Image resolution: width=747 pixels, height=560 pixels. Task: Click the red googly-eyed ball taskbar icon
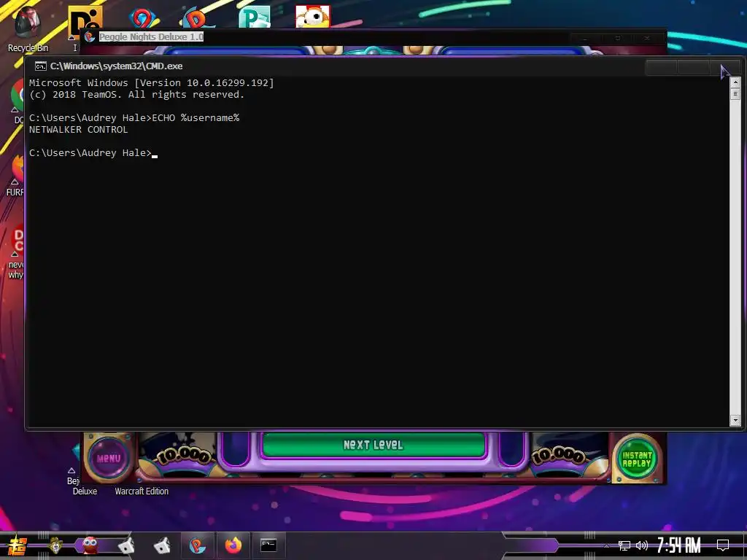[90, 545]
